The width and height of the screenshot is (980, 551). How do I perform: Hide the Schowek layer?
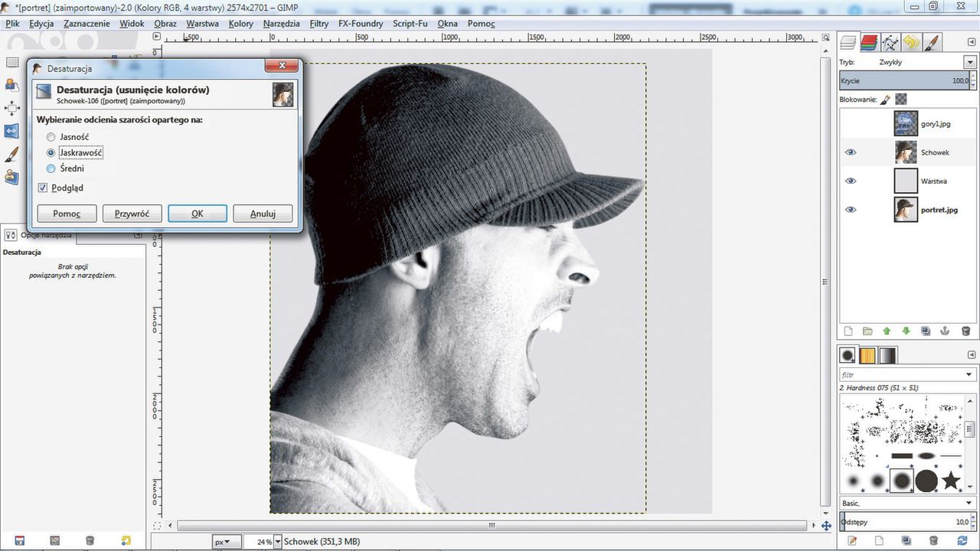[850, 152]
